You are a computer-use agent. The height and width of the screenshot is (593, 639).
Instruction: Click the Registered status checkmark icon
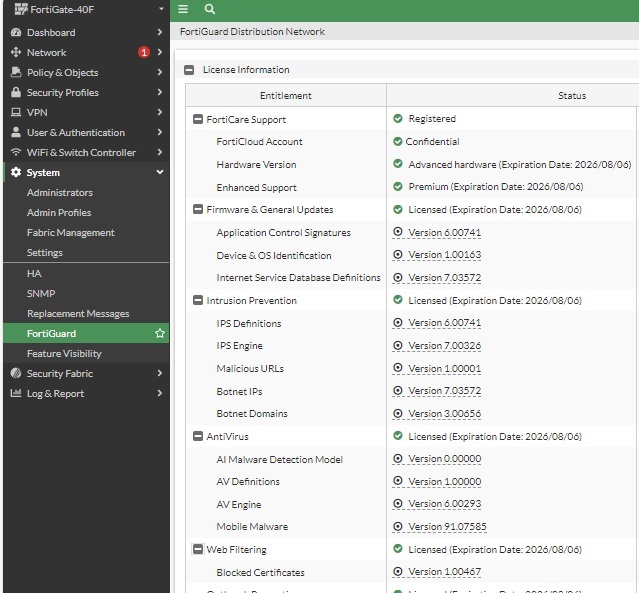pos(398,119)
